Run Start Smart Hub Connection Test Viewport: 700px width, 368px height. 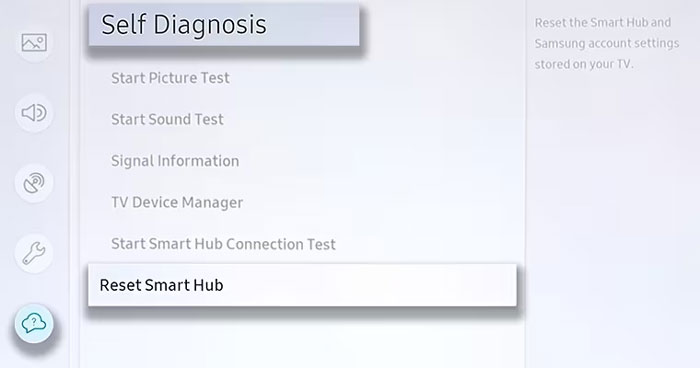click(x=223, y=244)
